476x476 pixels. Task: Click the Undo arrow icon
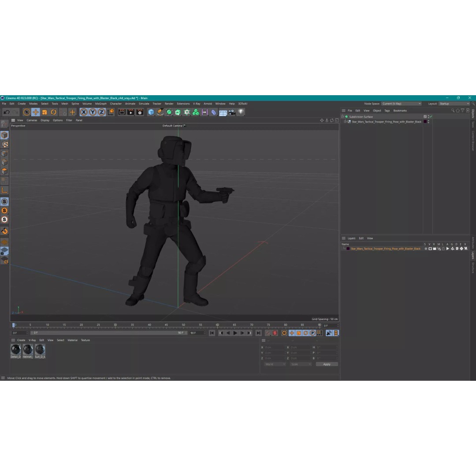coord(6,112)
